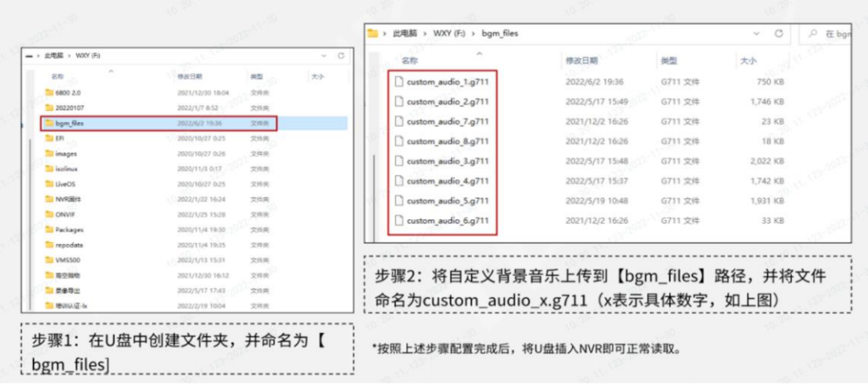
Task: Refresh the WXY (F:) window
Action: coord(342,56)
